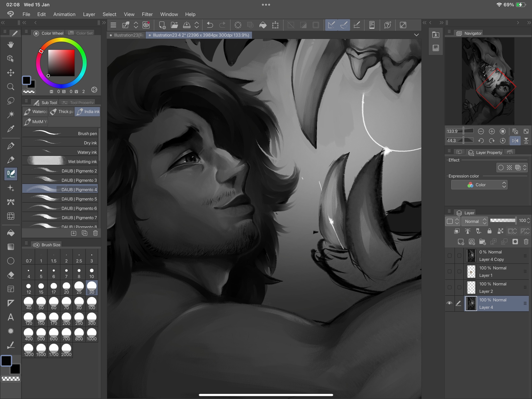Click the New layer folder icon
The image size is (532, 399).
[482, 242]
